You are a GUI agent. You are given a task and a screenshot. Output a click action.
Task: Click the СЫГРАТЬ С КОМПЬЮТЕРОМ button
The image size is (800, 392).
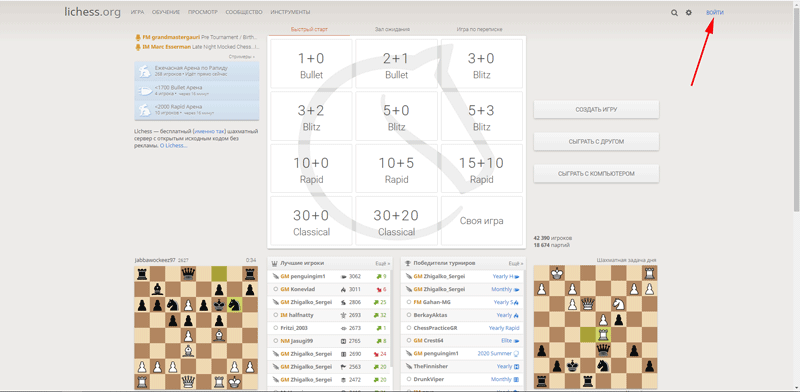pyautogui.click(x=596, y=174)
